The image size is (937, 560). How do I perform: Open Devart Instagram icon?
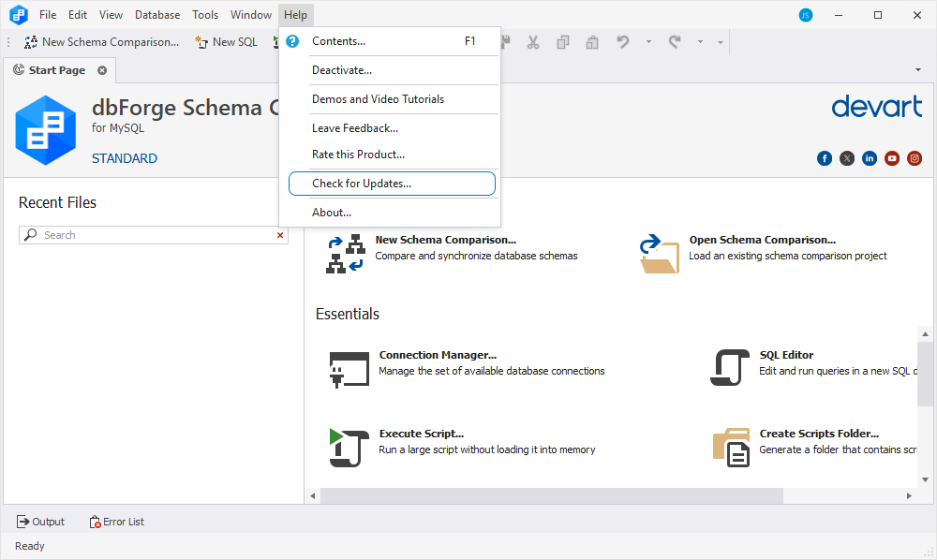(x=915, y=158)
